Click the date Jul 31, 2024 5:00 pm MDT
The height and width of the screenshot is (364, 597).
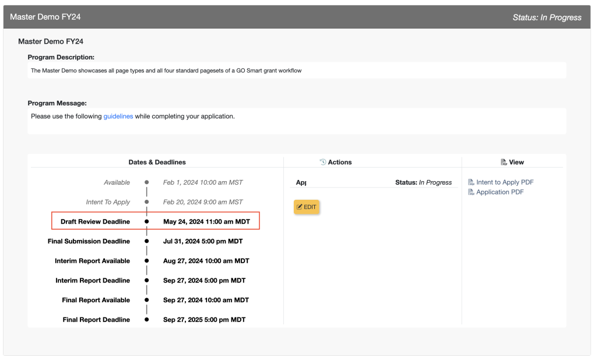click(x=203, y=241)
